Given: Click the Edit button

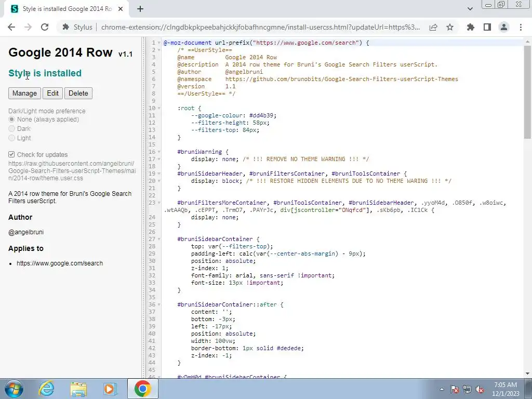Looking at the screenshot, I should pyautogui.click(x=52, y=94).
